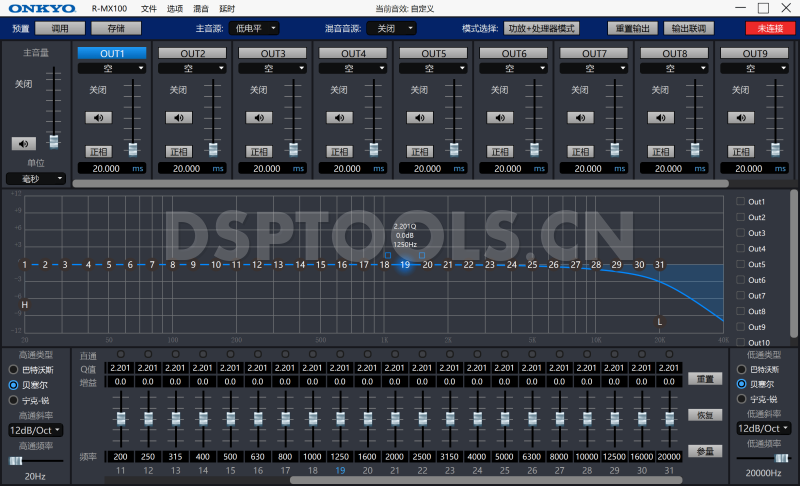Open the 文件 menu
This screenshot has height=486, width=800.
tap(149, 8)
